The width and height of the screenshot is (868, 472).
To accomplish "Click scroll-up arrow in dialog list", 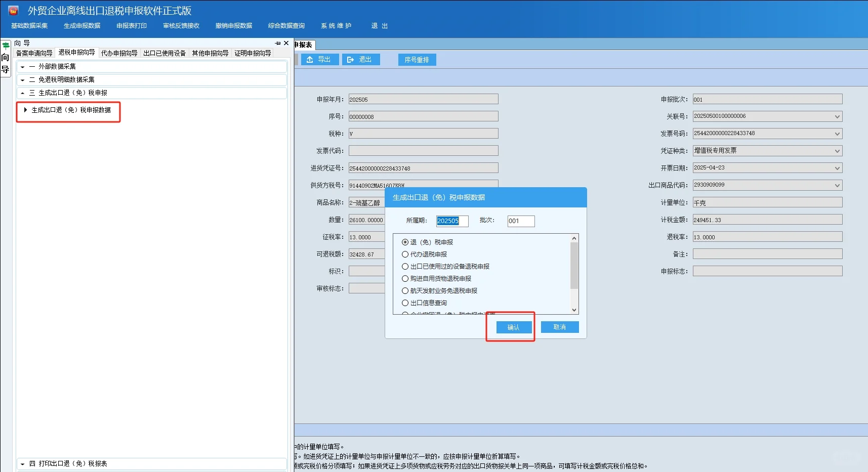I will 574,238.
